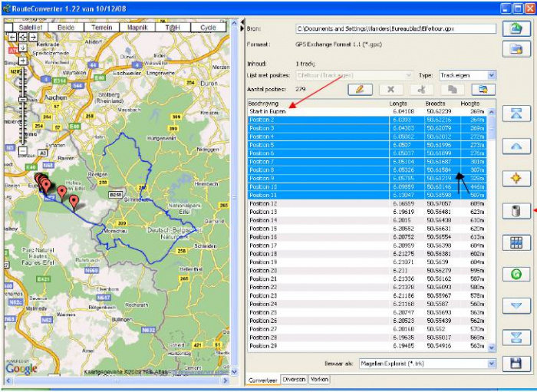Delete position list with X button
Image resolution: width=537 pixels, height=392 pixels.
coord(390,90)
